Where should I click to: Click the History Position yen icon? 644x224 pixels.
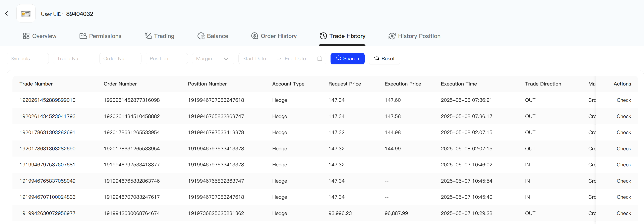point(392,36)
